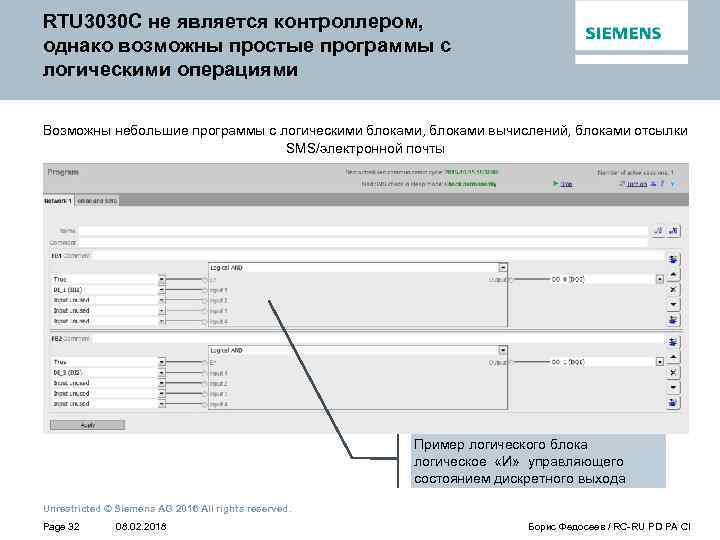The image size is (720, 540).
Task: Move FB2 block up arrow
Action: pyautogui.click(x=673, y=357)
